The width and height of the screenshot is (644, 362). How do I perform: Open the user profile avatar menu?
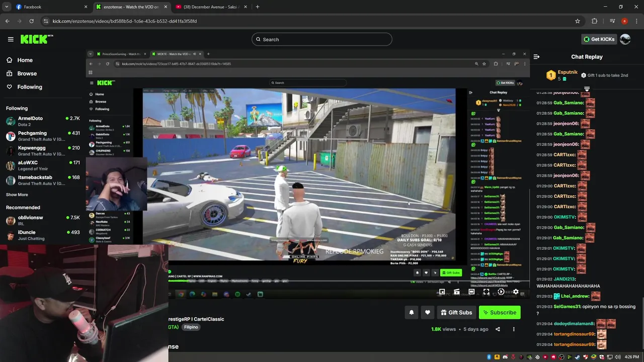pos(625,39)
